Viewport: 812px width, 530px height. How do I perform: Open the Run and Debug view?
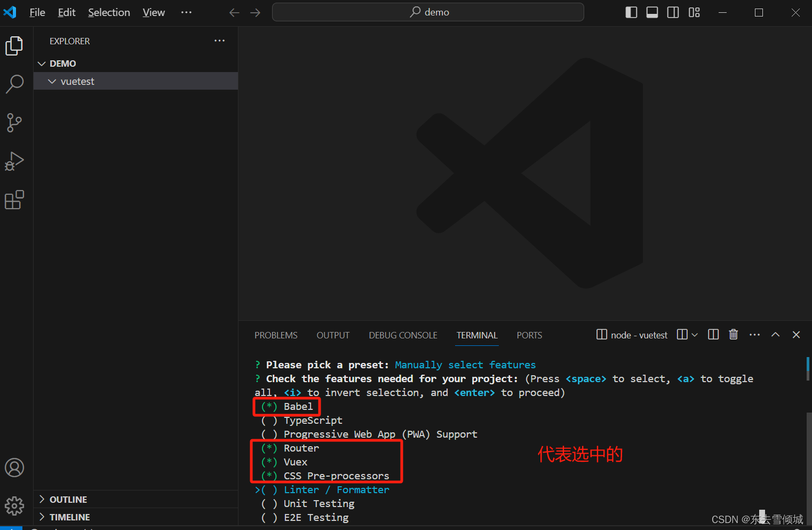(x=14, y=161)
